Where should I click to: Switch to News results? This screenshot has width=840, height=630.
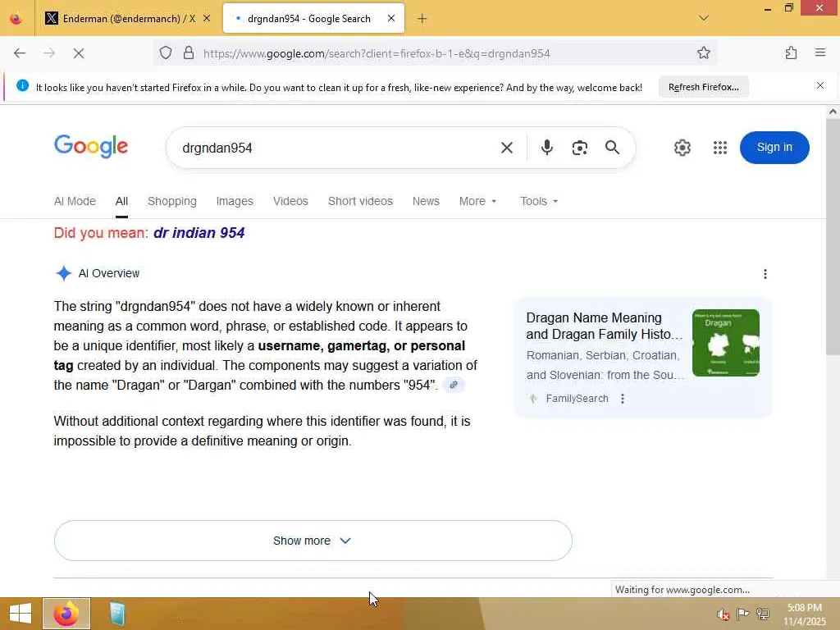click(426, 202)
